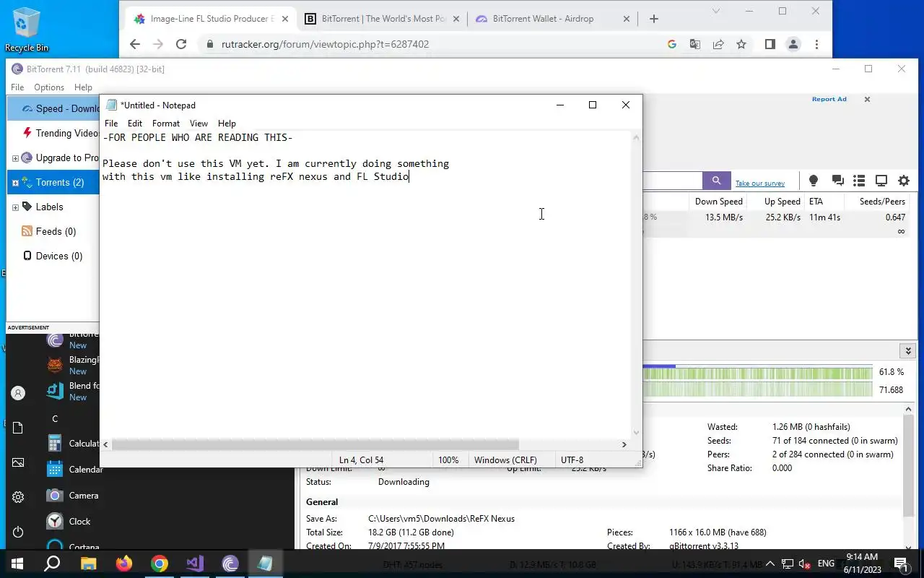The image size is (924, 578).
Task: Collapse BitTorrent detail pane chevron
Action: pyautogui.click(x=908, y=350)
